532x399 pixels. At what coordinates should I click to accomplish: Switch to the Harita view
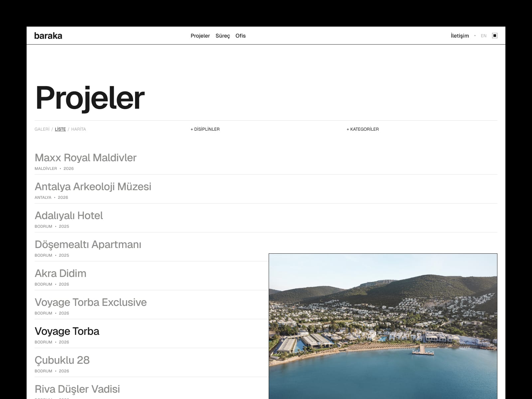(78, 129)
